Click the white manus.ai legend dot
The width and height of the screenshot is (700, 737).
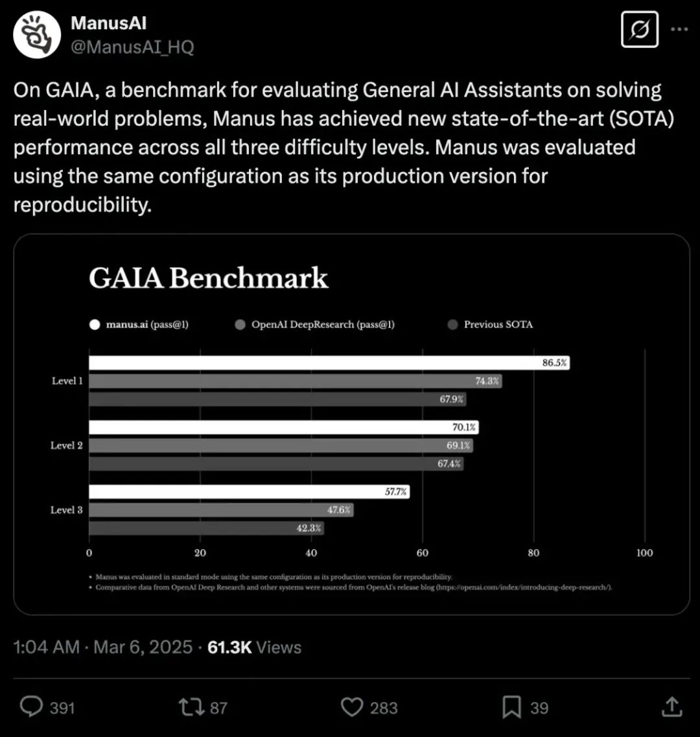click(x=95, y=325)
